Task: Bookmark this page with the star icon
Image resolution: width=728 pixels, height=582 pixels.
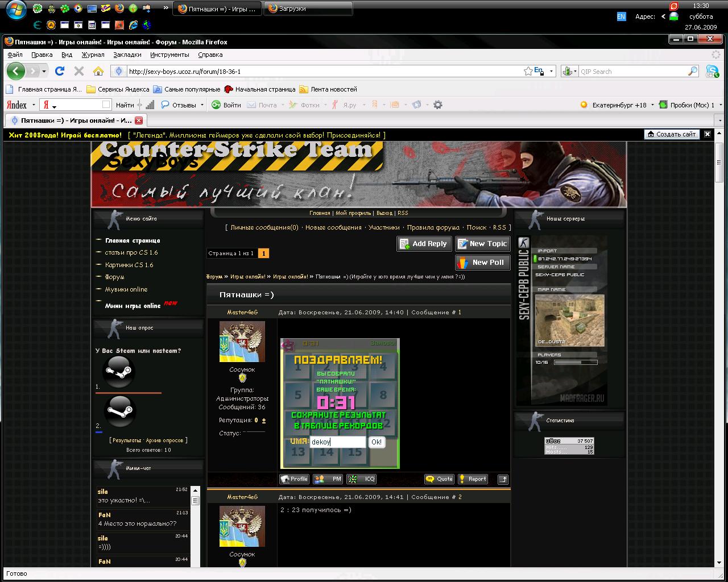Action: (528, 71)
